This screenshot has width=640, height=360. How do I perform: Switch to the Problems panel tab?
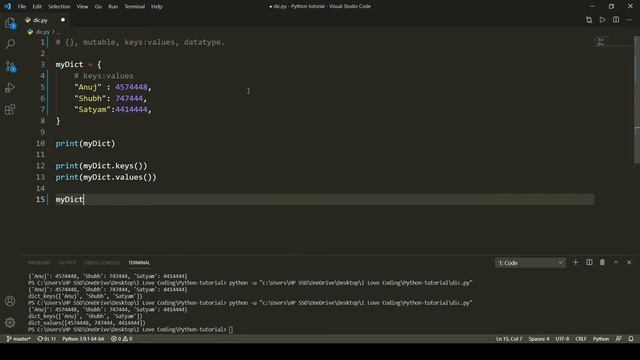pyautogui.click(x=40, y=263)
